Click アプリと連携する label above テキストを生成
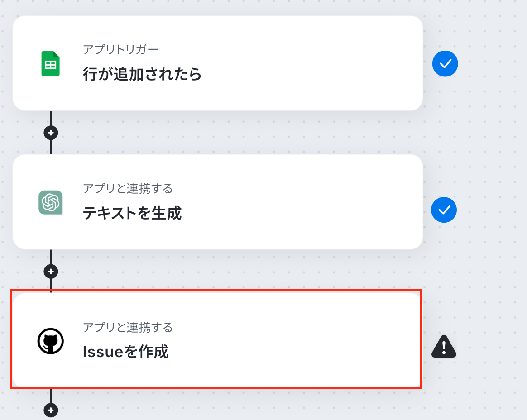Screen dimensions: 527x420 tap(128, 188)
